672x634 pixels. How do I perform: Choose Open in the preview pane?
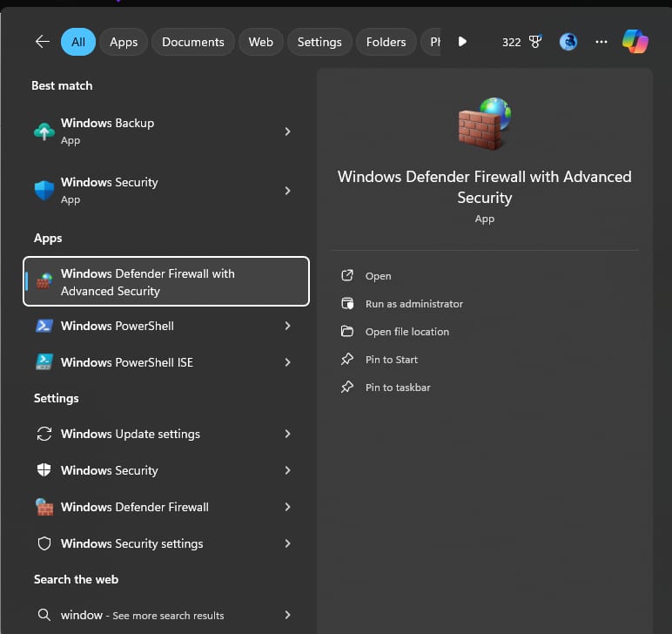pos(378,276)
